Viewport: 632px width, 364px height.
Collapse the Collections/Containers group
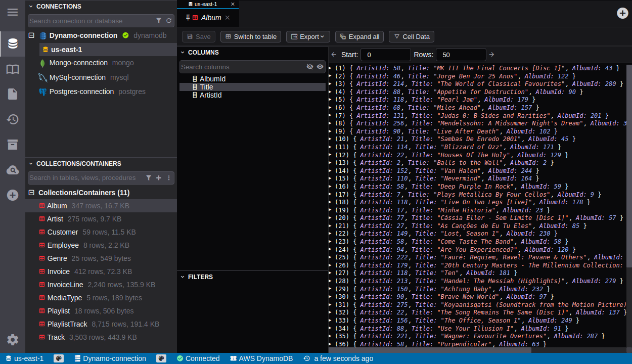coord(31,193)
